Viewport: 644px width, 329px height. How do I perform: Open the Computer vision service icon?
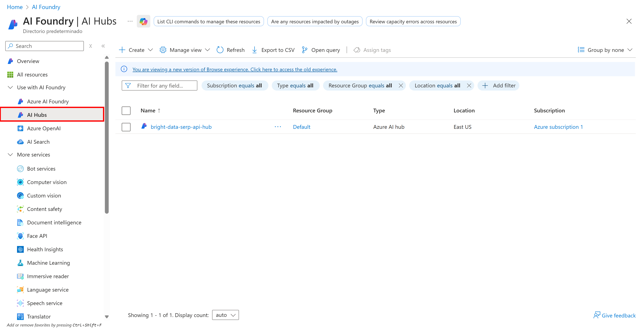click(20, 182)
